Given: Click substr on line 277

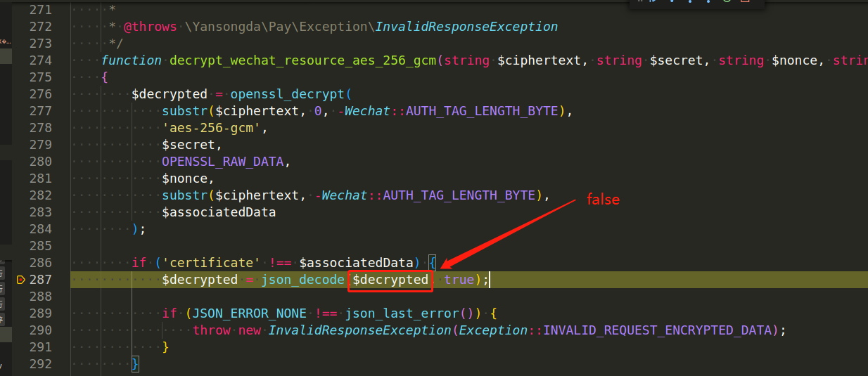Looking at the screenshot, I should pyautogui.click(x=185, y=111).
